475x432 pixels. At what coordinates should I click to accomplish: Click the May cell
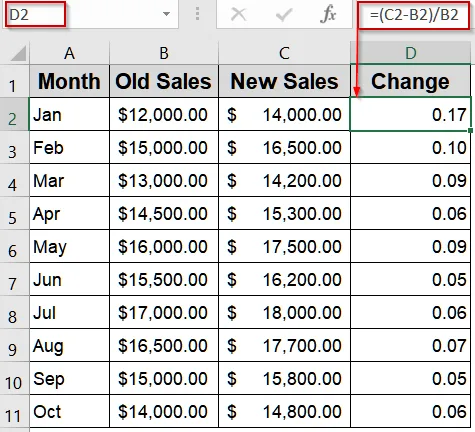click(x=69, y=246)
